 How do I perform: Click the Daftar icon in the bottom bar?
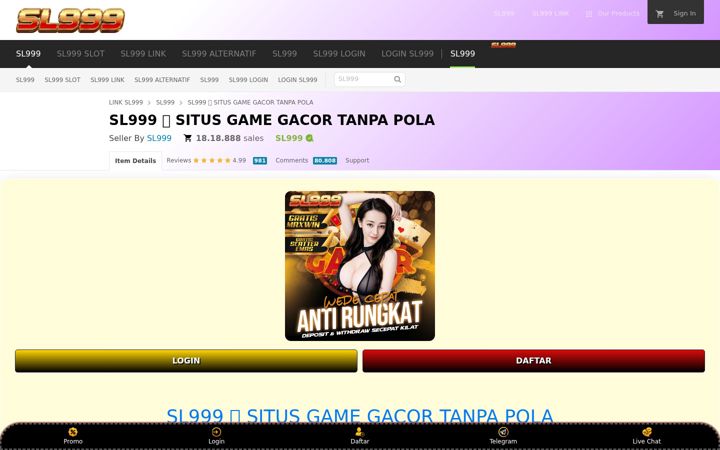tap(360, 432)
